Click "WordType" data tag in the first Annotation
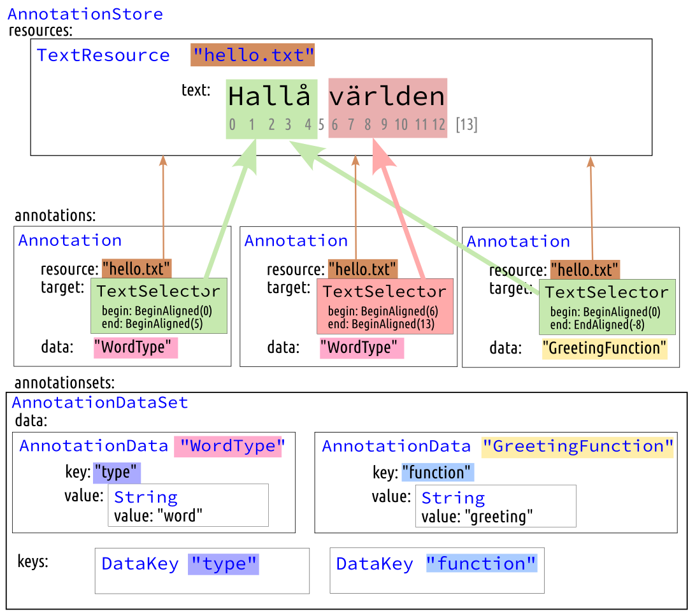This screenshot has height=616, width=688. (x=136, y=348)
